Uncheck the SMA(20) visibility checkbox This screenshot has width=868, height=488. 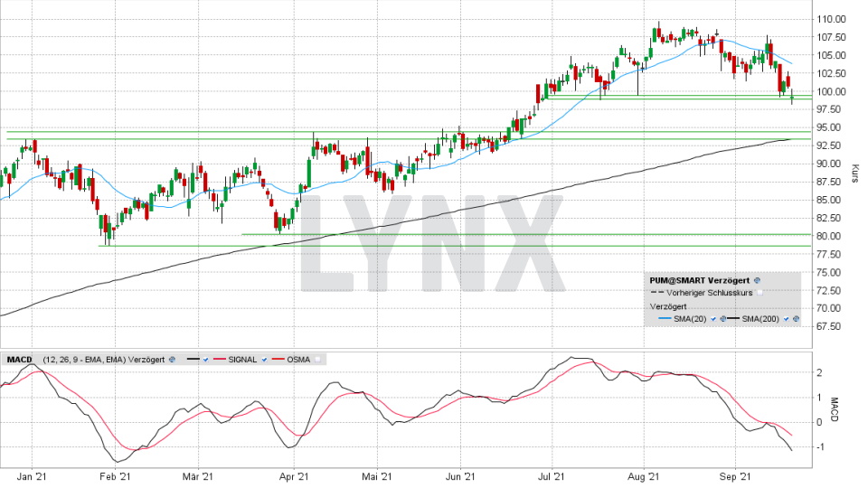coord(713,319)
